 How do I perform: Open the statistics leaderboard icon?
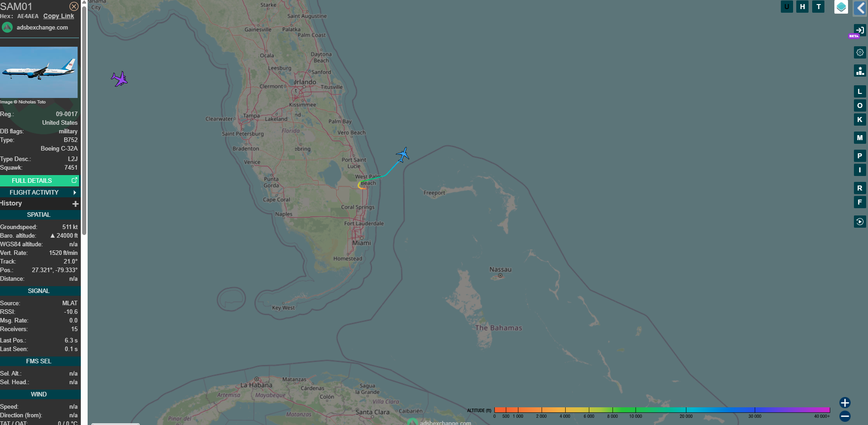pyautogui.click(x=860, y=71)
